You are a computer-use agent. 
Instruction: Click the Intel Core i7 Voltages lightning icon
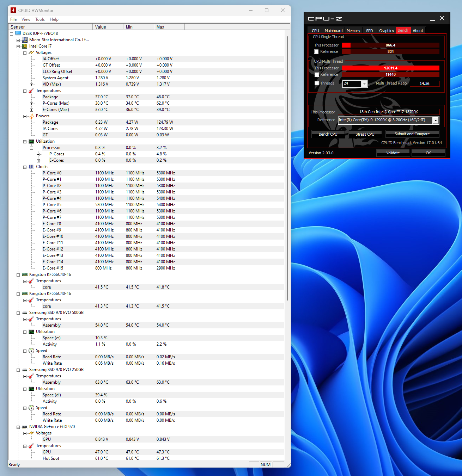pos(31,52)
